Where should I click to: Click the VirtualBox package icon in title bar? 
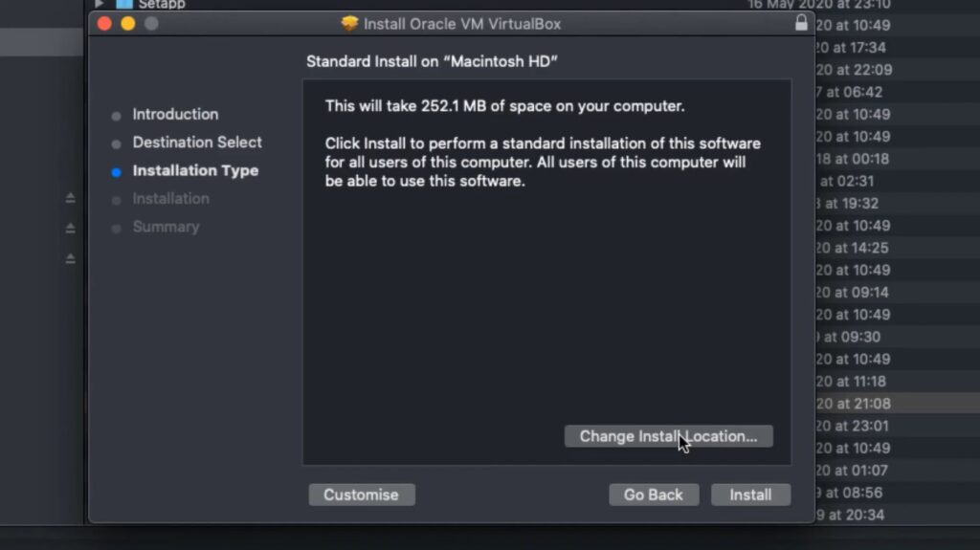(x=349, y=23)
